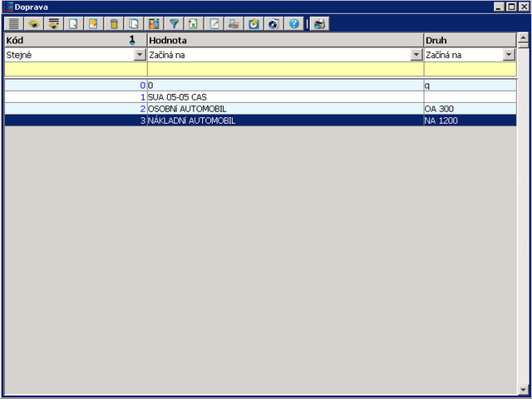Expand the 'Stejné' filter dropdown for Kód
The image size is (532, 399).
coord(140,55)
